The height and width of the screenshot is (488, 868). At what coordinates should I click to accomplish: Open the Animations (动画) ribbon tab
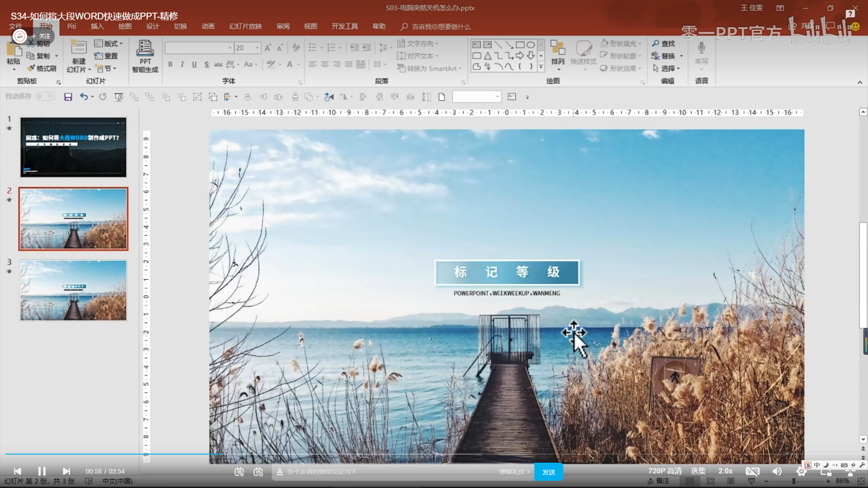208,26
